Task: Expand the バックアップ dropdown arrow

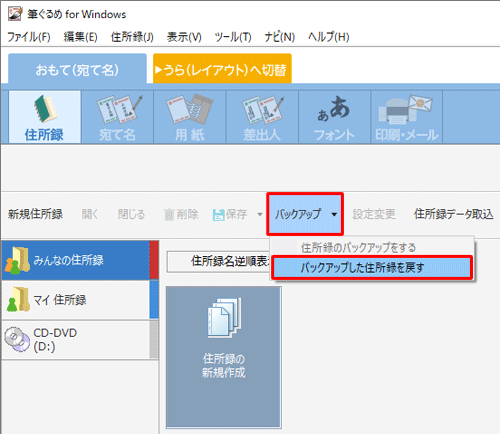Action: point(334,214)
